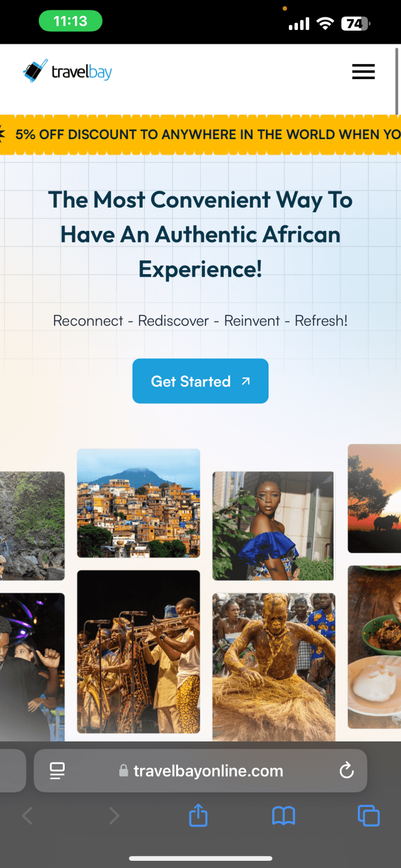Image resolution: width=401 pixels, height=868 pixels.
Task: Open the woman in blue dress photo
Action: (x=273, y=526)
